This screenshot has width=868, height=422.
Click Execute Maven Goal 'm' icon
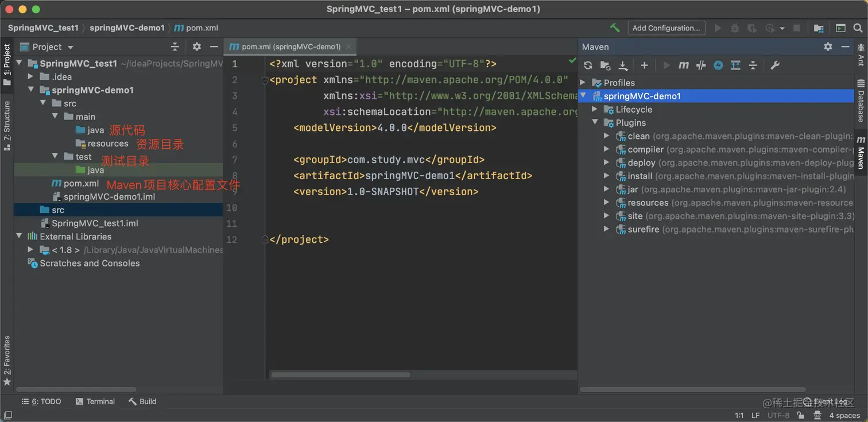pos(683,65)
